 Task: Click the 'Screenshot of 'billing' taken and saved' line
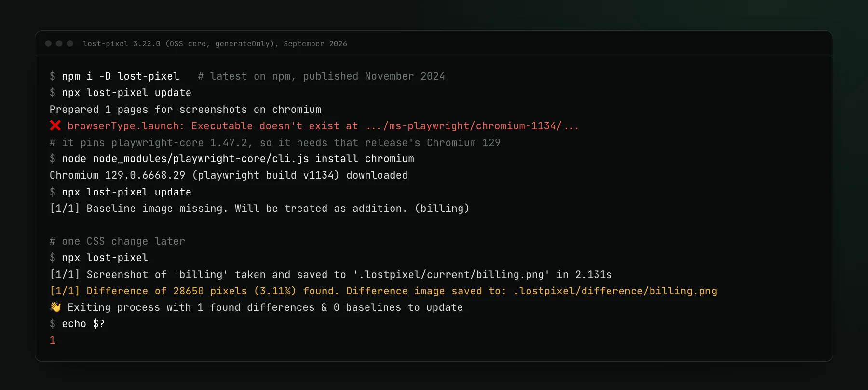tap(330, 275)
